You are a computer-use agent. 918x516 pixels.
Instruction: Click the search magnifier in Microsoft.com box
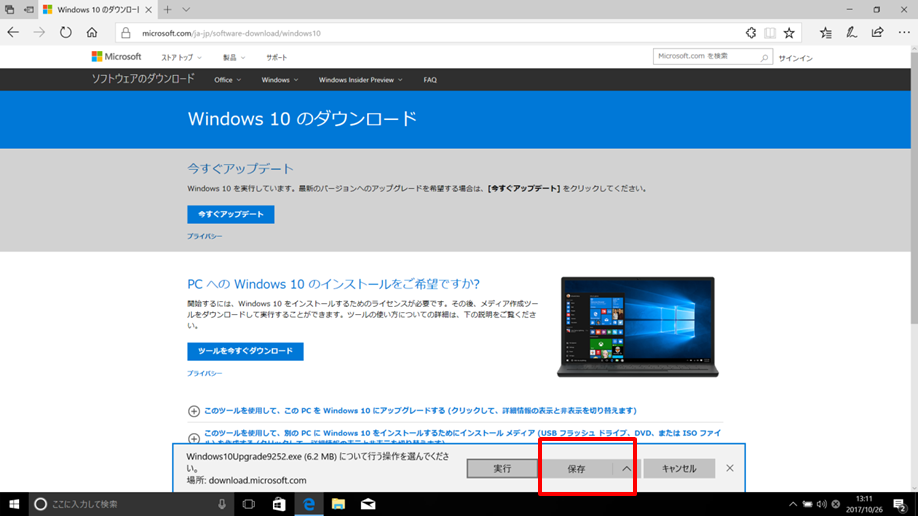[x=764, y=57]
